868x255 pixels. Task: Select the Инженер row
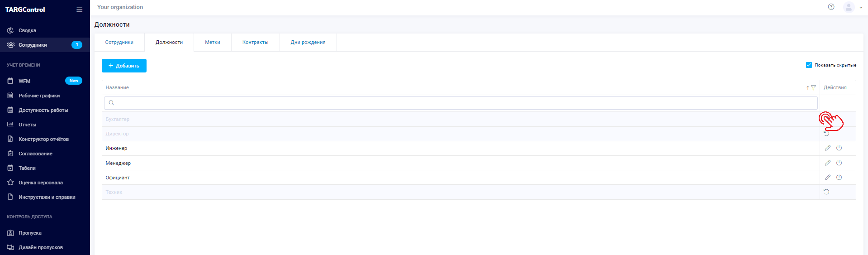coord(479,148)
